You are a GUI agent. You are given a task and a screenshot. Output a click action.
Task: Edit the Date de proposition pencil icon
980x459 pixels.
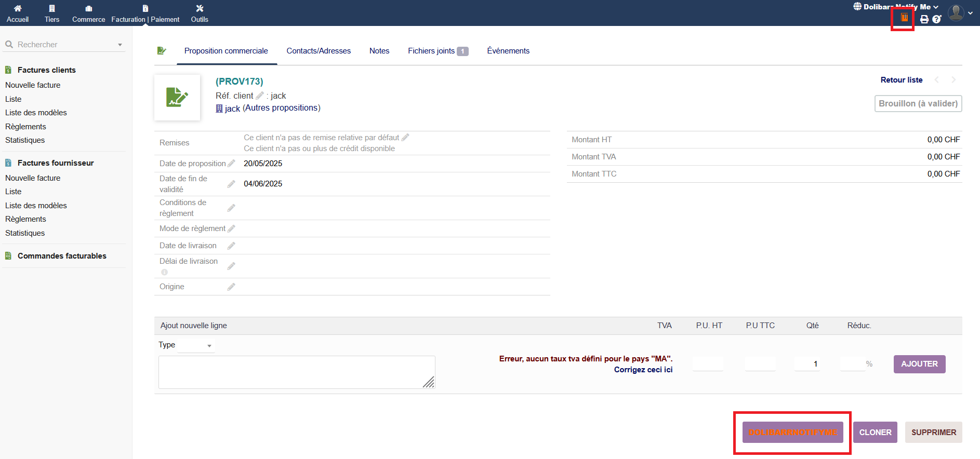(x=231, y=164)
